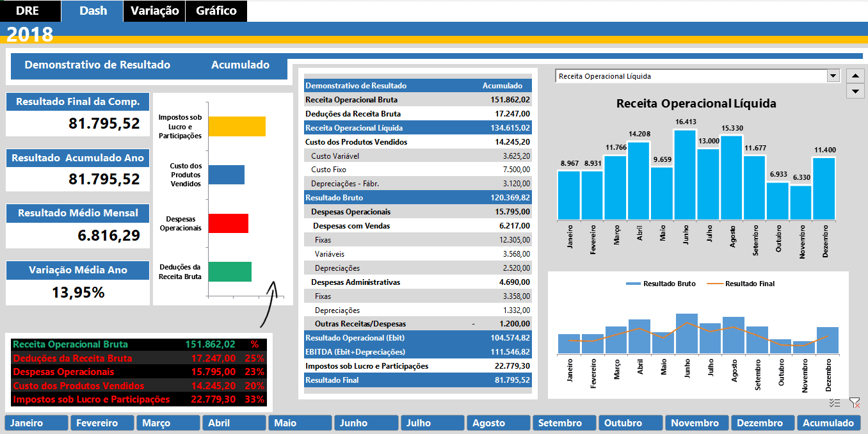Enable Multi-Select mode on the month slicer

point(834,402)
